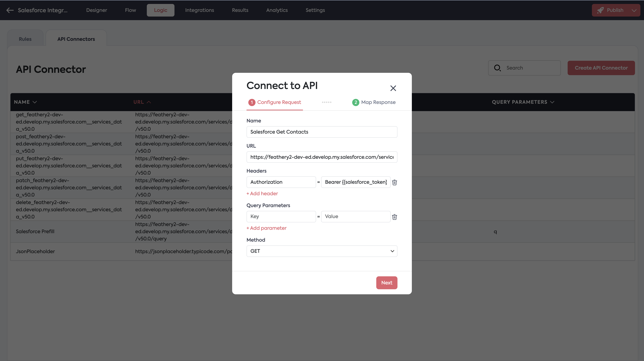The height and width of the screenshot is (361, 644).
Task: Click the Add header link
Action: (262, 193)
